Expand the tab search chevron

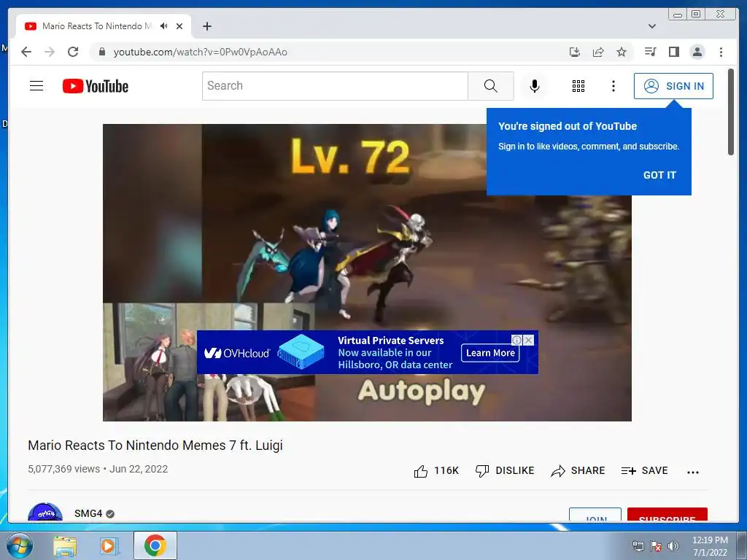651,26
